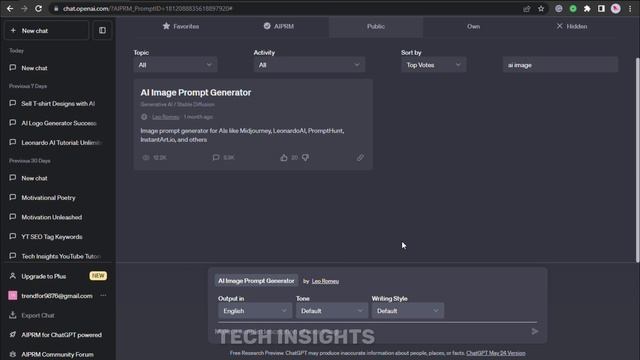This screenshot has height=360, width=640.
Task: Open the Writing Style dropdown
Action: [x=407, y=311]
